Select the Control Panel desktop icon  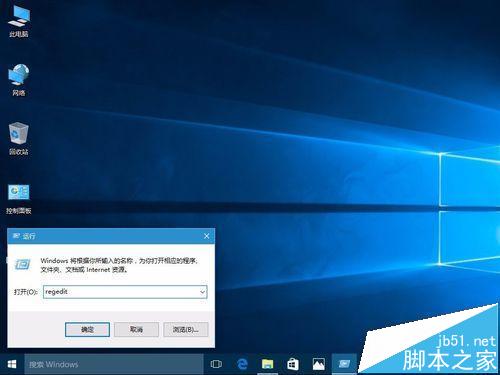point(19,199)
